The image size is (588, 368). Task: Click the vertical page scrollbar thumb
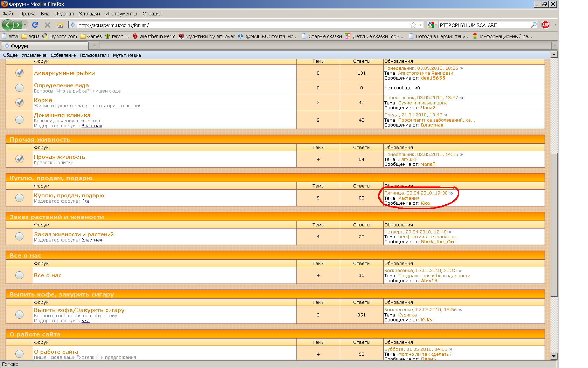tap(554, 224)
